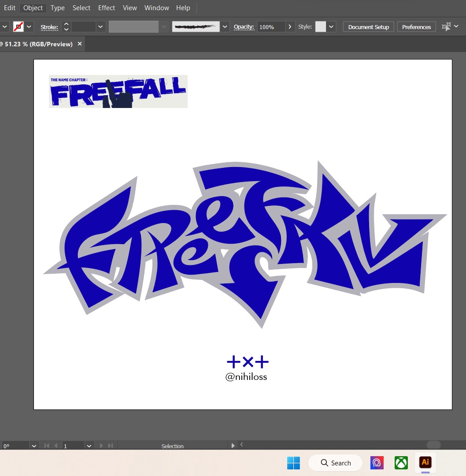
Task: Click the horizontal scrollbar left arrow
Action: pos(242,444)
